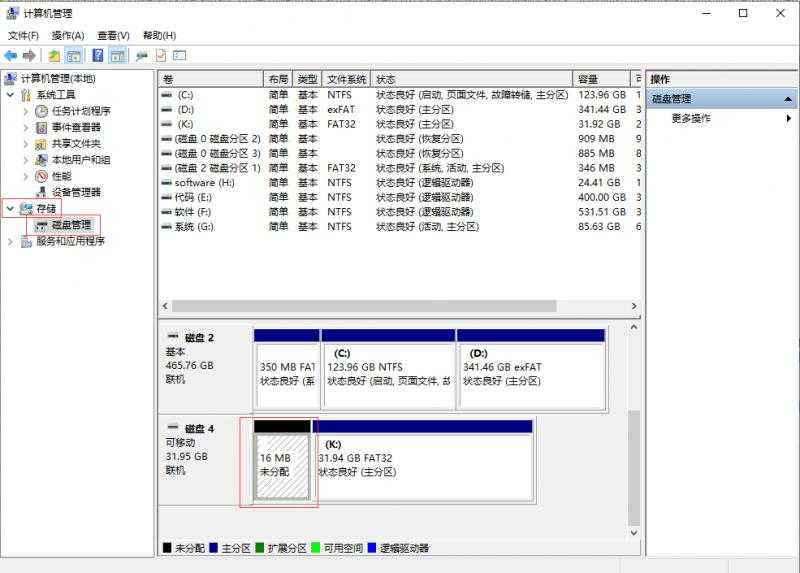The image size is (800, 573).
Task: Click the Event Viewer (事件查看器) icon
Action: (41, 128)
